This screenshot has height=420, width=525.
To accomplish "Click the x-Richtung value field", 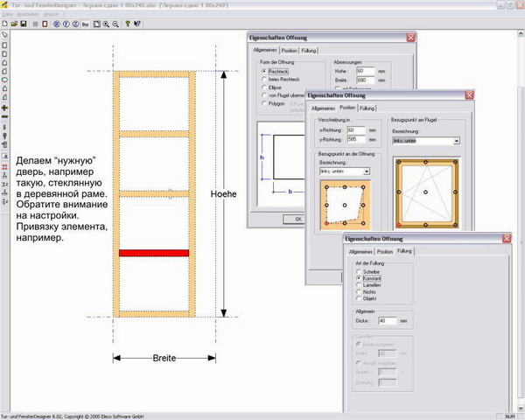I will click(x=357, y=129).
